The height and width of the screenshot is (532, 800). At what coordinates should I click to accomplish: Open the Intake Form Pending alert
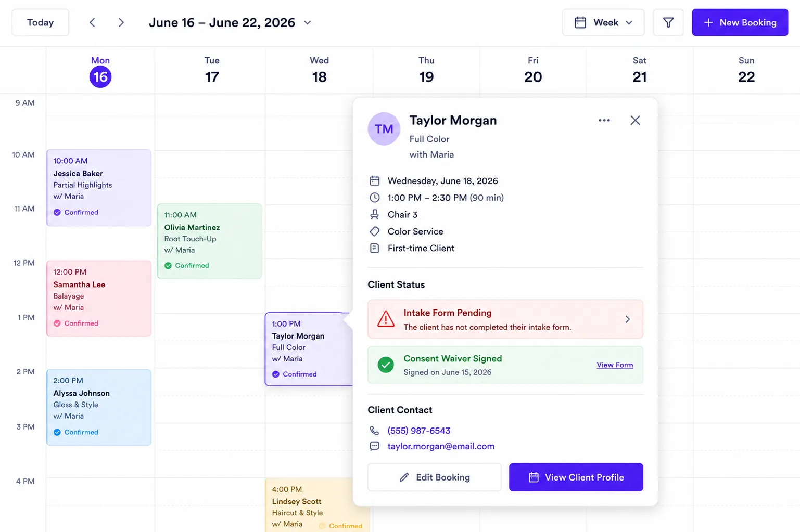505,319
